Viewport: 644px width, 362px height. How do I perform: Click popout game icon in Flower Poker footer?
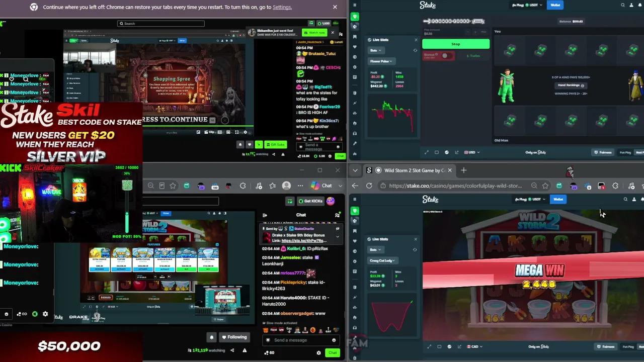pyautogui.click(x=457, y=152)
